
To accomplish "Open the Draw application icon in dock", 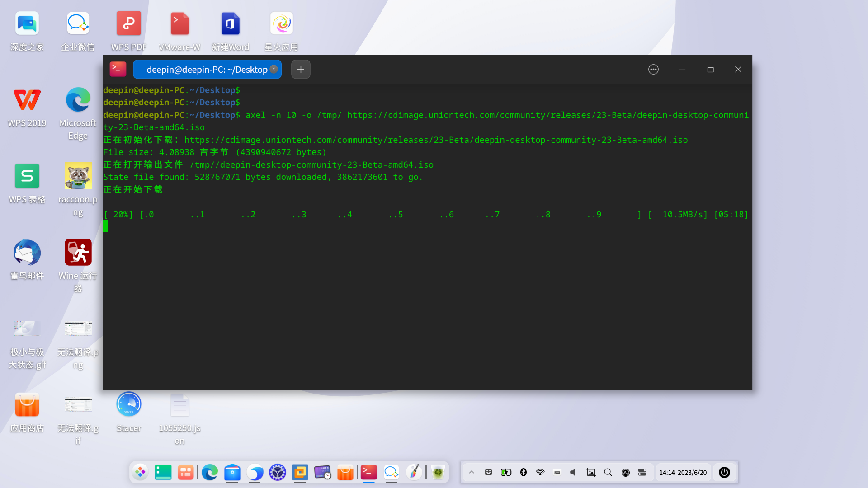I will pos(414,473).
